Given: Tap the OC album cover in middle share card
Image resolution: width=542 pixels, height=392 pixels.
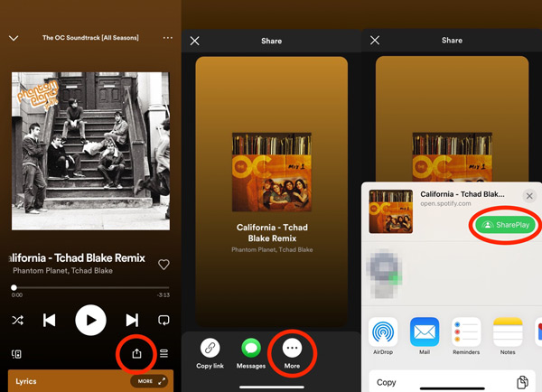Looking at the screenshot, I should 272,173.
